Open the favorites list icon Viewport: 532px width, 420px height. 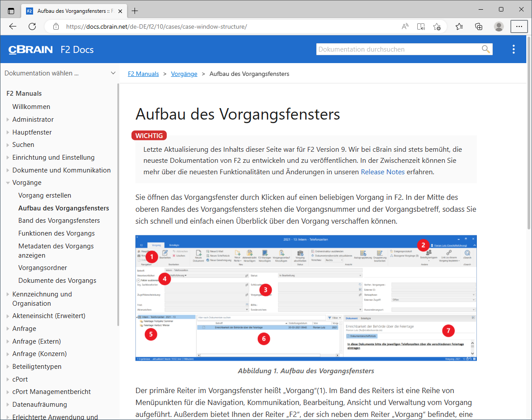coord(459,26)
